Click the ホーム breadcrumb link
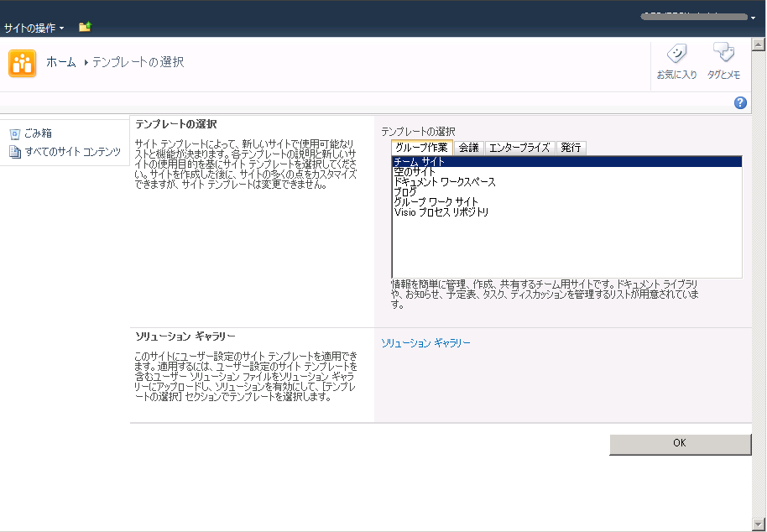The width and height of the screenshot is (767, 532). pyautogui.click(x=61, y=62)
